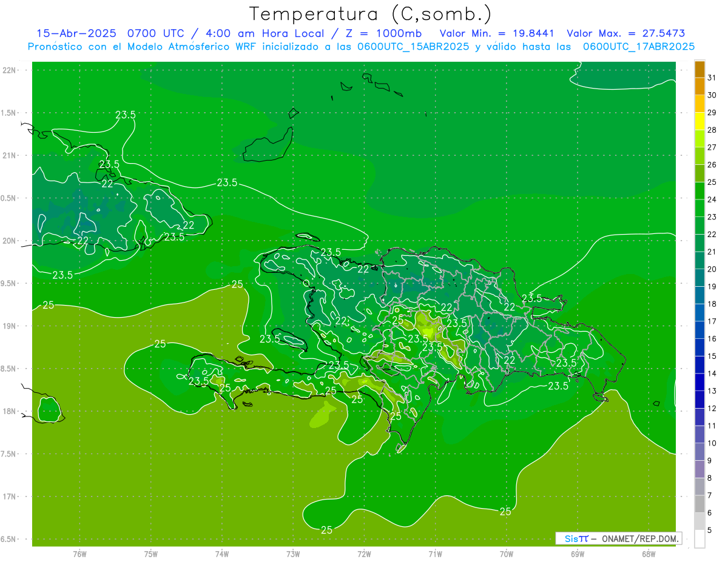Select '0600UTC_15ABR2025' initialization time text
The height and width of the screenshot is (562, 728).
(x=413, y=46)
